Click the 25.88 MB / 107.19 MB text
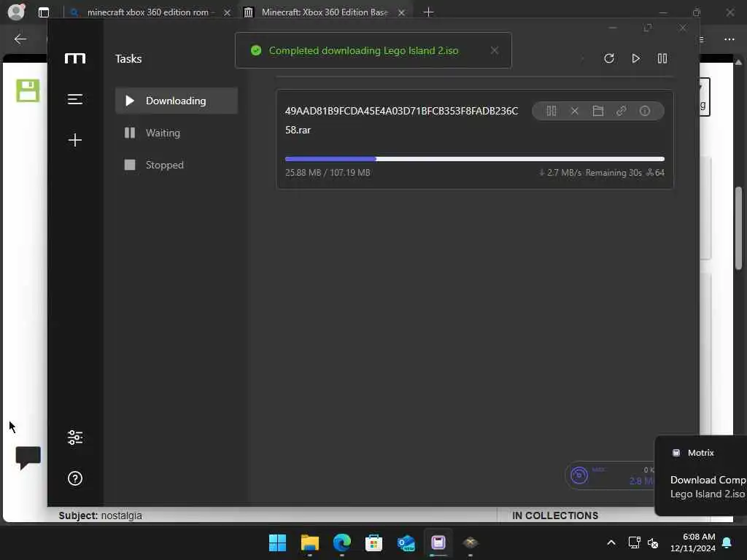 click(x=328, y=172)
